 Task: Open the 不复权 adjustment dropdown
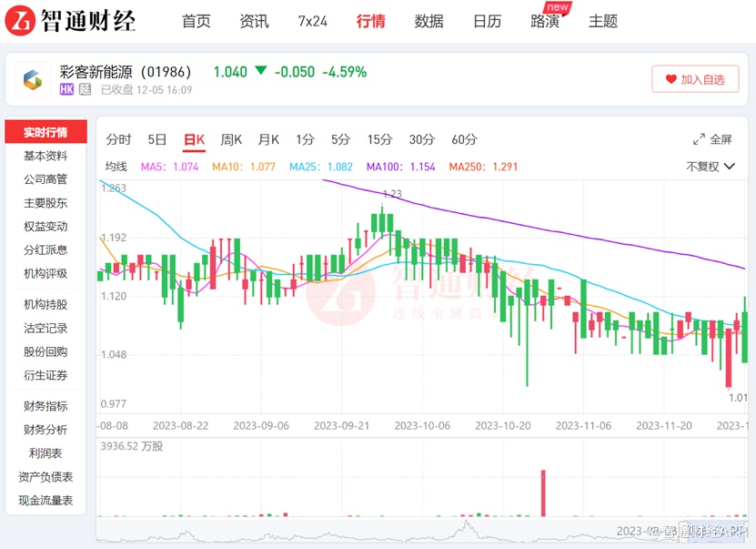pos(711,167)
